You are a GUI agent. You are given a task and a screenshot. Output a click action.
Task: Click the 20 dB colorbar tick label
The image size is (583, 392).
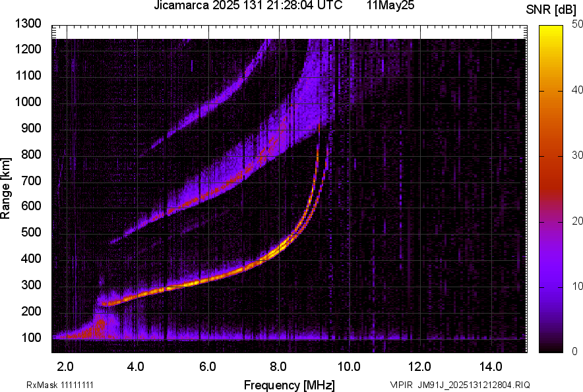point(577,221)
